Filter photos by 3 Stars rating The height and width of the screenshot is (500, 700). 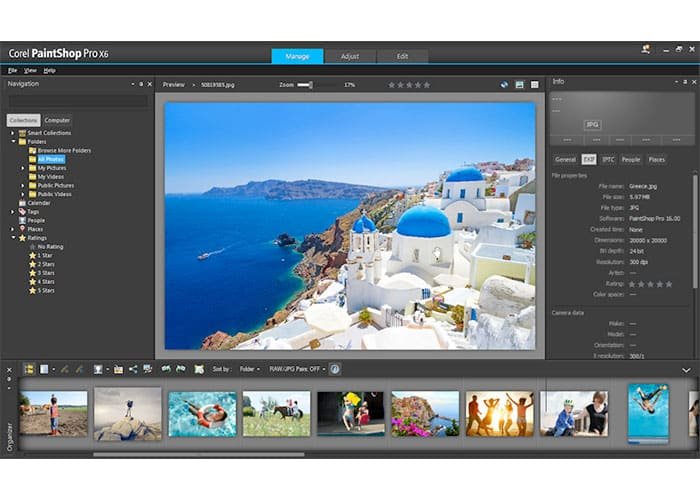pos(46,272)
